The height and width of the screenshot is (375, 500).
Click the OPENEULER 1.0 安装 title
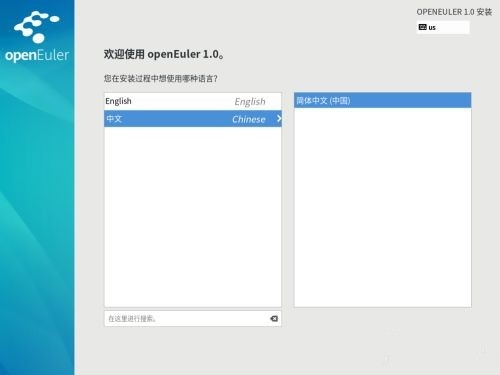click(x=454, y=12)
